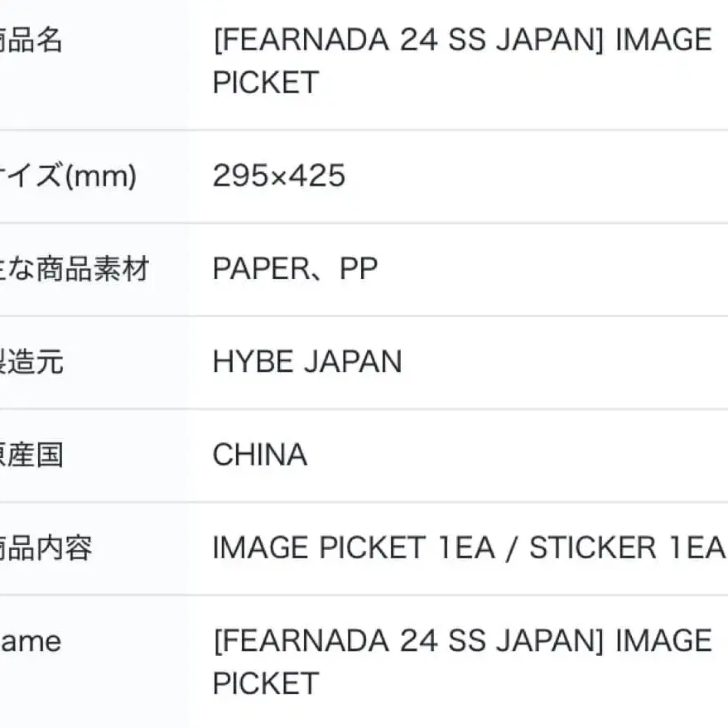Select the 295×425 size value
Screen dimensions: 728x728
[x=278, y=176]
